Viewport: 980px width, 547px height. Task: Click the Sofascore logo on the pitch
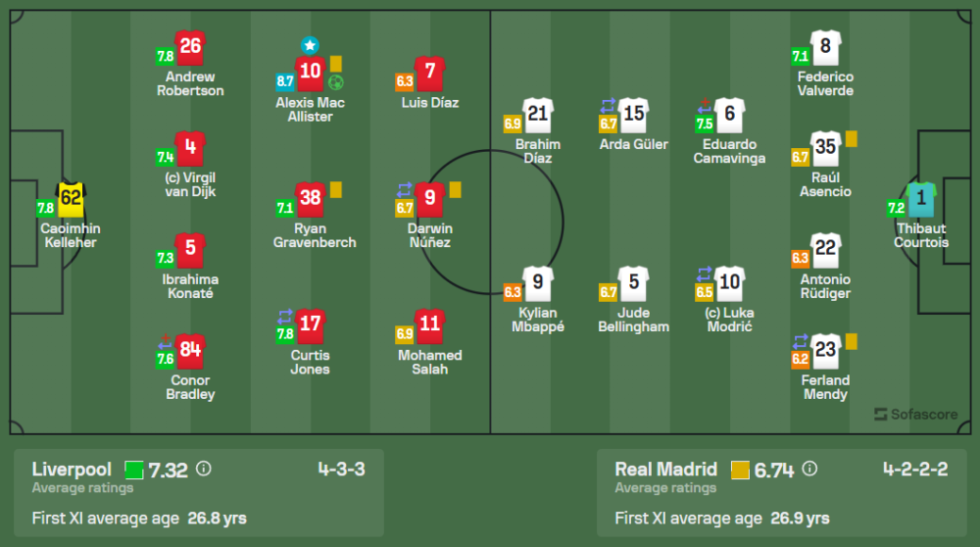[x=915, y=414]
